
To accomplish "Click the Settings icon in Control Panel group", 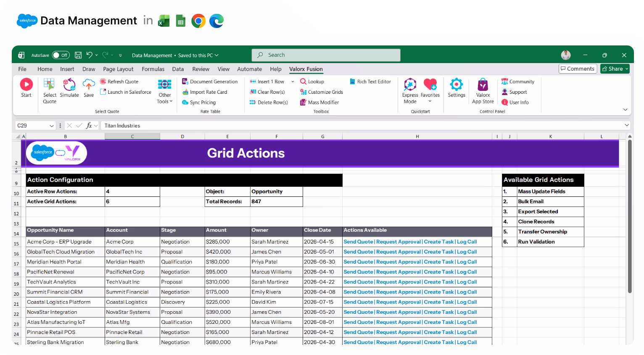I will pyautogui.click(x=457, y=88).
